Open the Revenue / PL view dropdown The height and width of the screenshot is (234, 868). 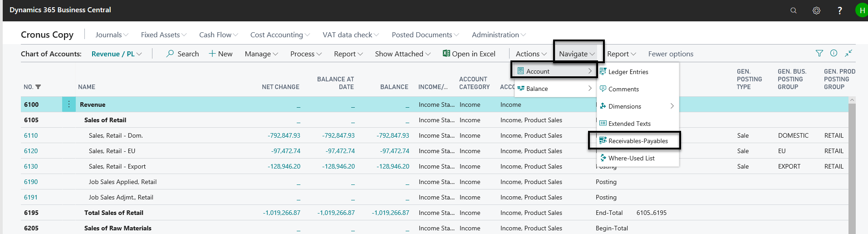coord(117,54)
